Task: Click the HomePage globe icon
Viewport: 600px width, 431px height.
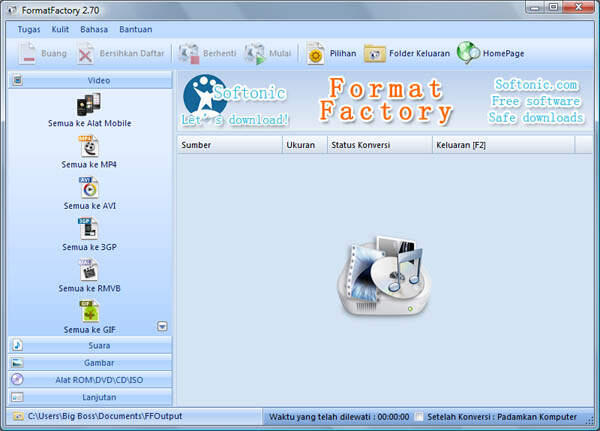Action: pyautogui.click(x=468, y=52)
